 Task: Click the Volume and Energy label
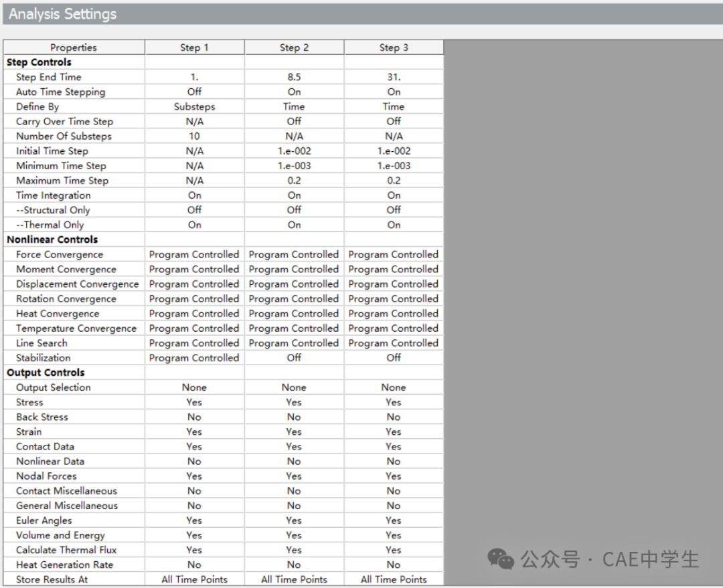pos(60,535)
